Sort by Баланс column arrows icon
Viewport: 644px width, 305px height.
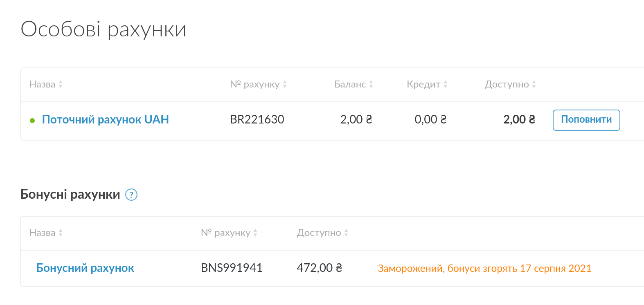click(x=371, y=84)
